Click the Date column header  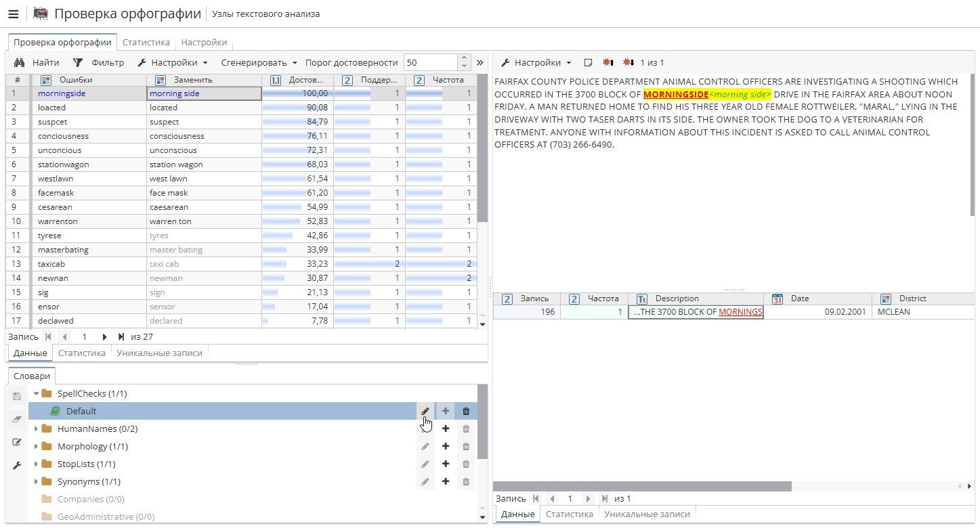point(817,299)
